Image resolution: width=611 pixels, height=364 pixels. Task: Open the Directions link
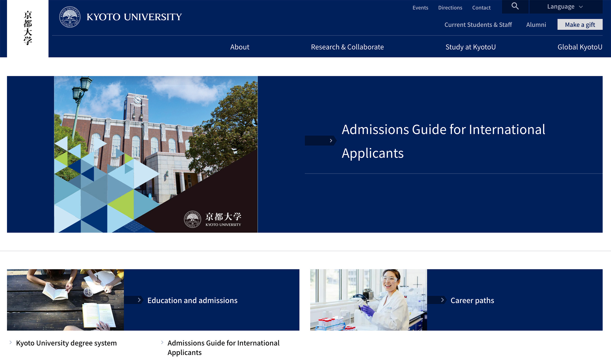pyautogui.click(x=450, y=8)
